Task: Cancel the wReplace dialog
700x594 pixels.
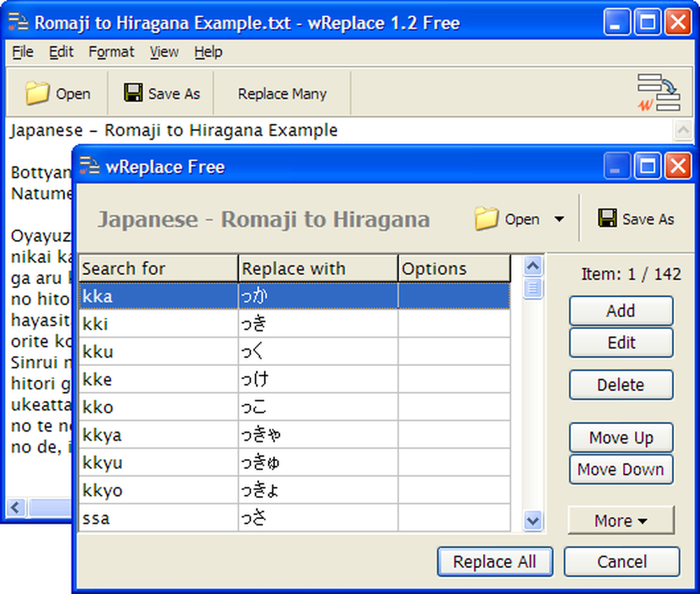Action: click(x=622, y=561)
